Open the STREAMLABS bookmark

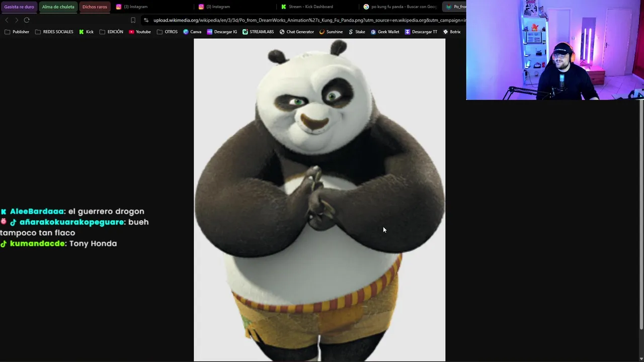point(258,32)
